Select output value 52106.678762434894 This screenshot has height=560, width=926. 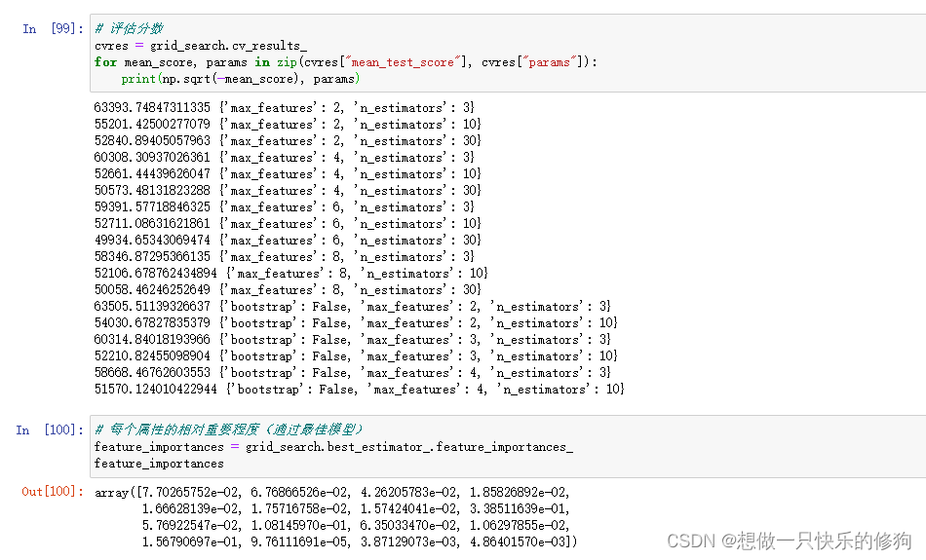pos(155,273)
